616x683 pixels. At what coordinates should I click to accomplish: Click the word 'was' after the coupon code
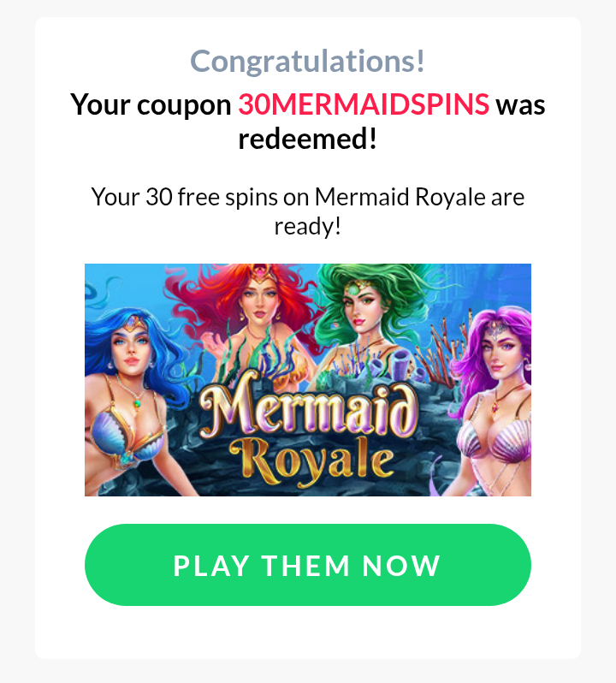[x=520, y=106]
